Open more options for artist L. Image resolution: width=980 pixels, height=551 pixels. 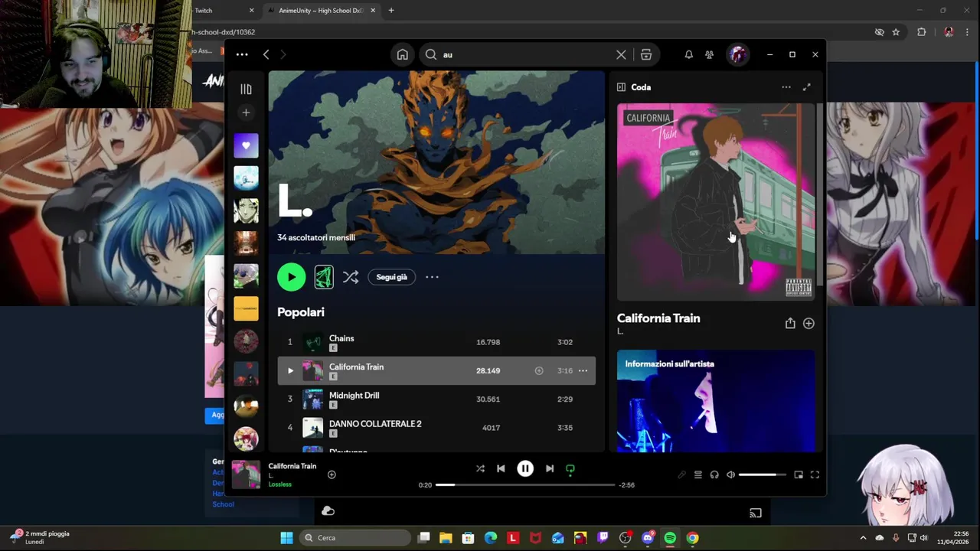[x=432, y=277]
